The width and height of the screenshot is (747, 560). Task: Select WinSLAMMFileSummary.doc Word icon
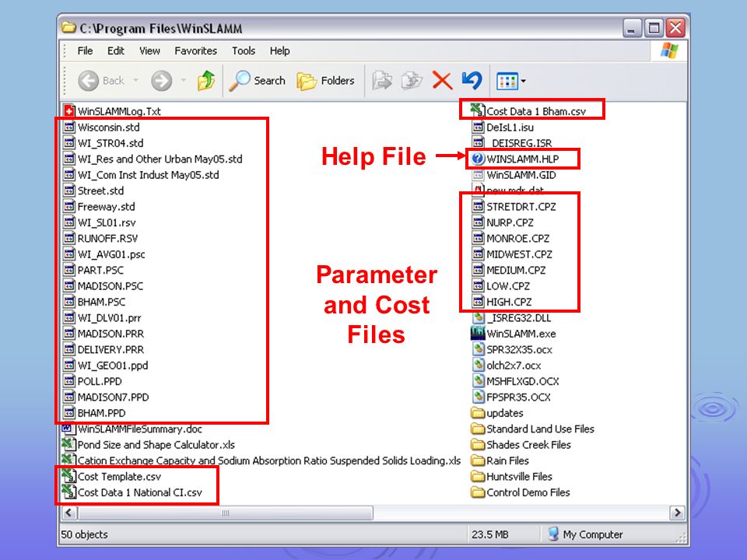point(68,428)
